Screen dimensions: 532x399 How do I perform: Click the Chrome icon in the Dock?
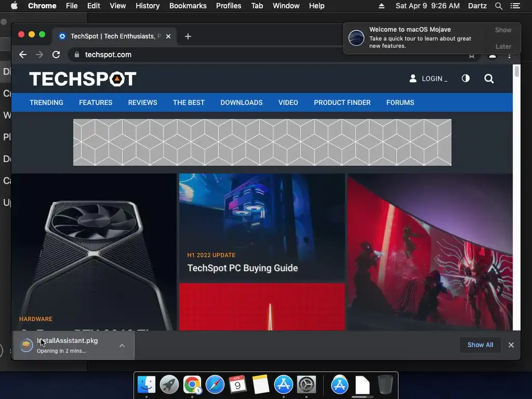(x=192, y=384)
